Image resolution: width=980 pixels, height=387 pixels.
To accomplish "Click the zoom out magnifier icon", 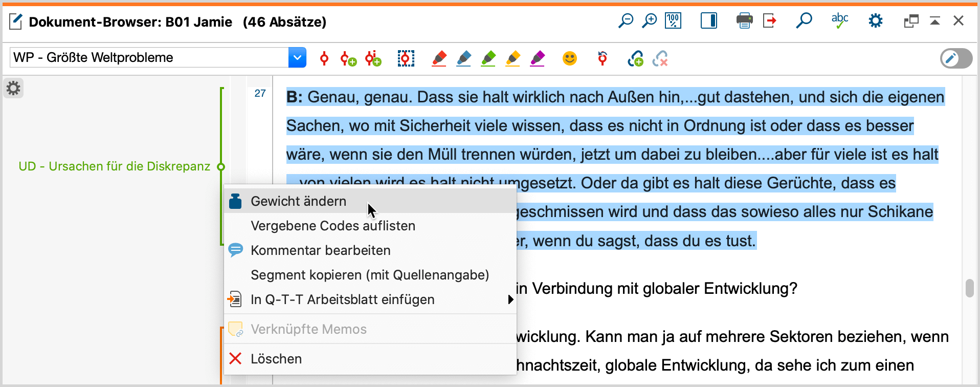I will (x=626, y=21).
